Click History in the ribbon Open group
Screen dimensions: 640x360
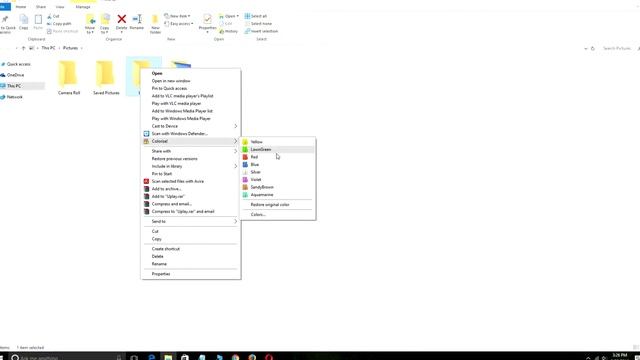(229, 31)
